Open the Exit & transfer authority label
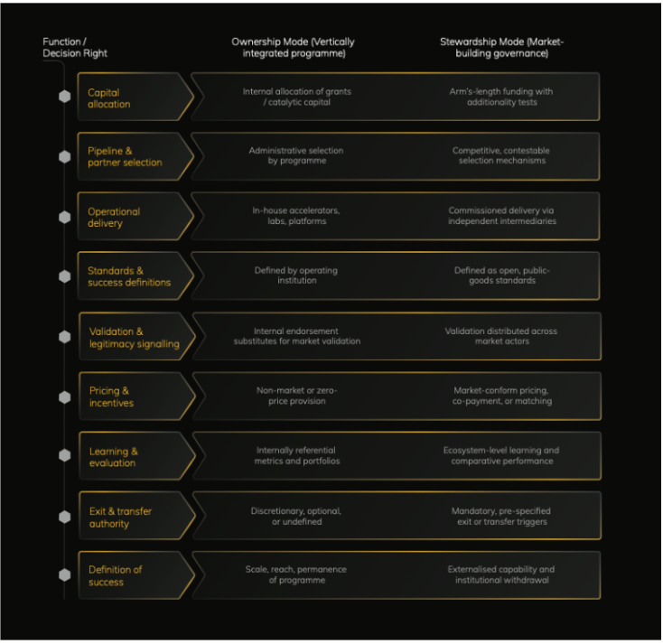Viewport: 663px width, 644px height. 120,517
